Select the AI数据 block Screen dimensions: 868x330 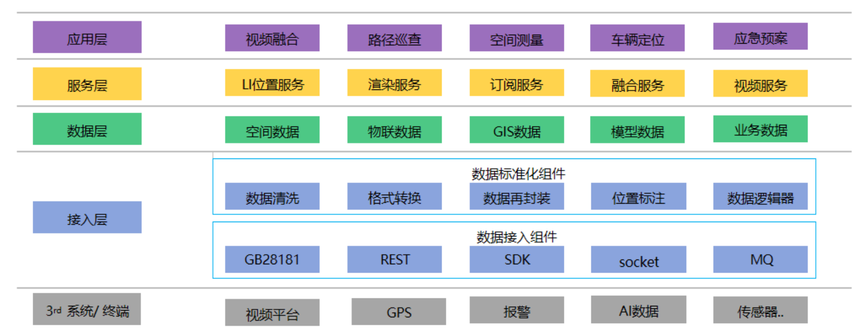point(638,309)
